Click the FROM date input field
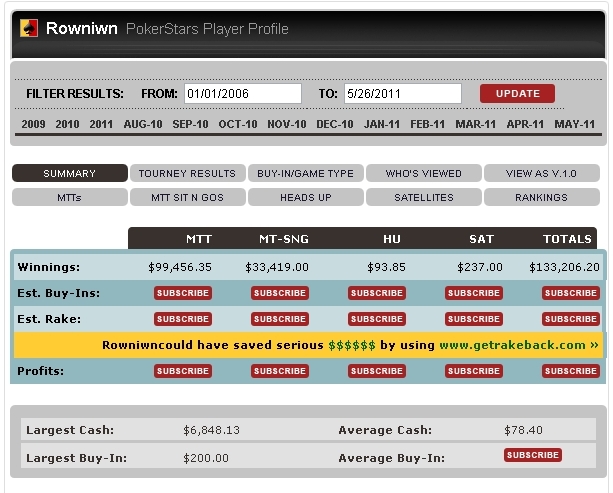 [243, 93]
